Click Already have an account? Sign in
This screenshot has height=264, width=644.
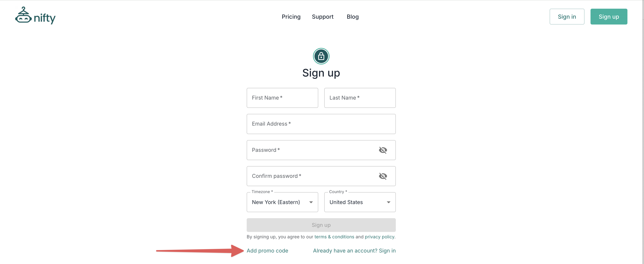[x=354, y=251]
